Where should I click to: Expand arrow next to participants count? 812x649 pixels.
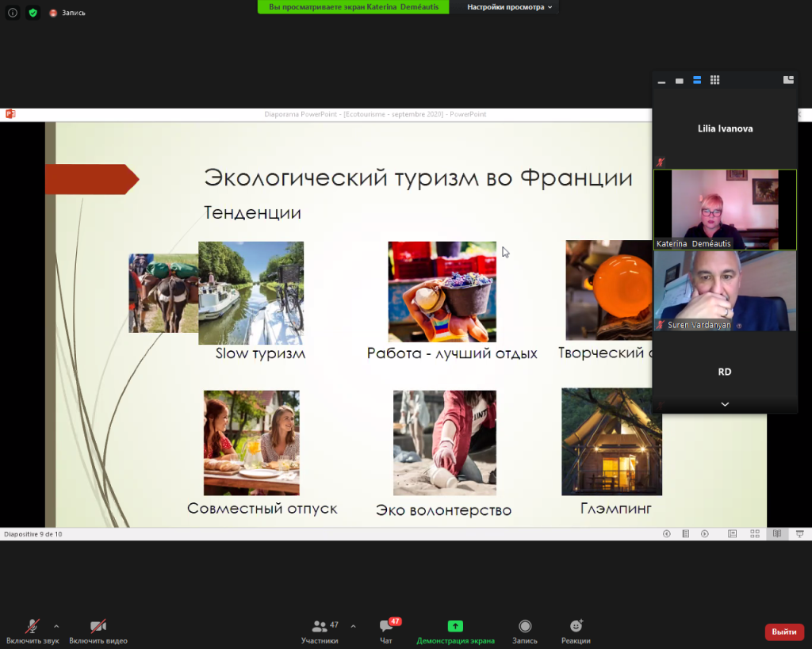pyautogui.click(x=353, y=625)
